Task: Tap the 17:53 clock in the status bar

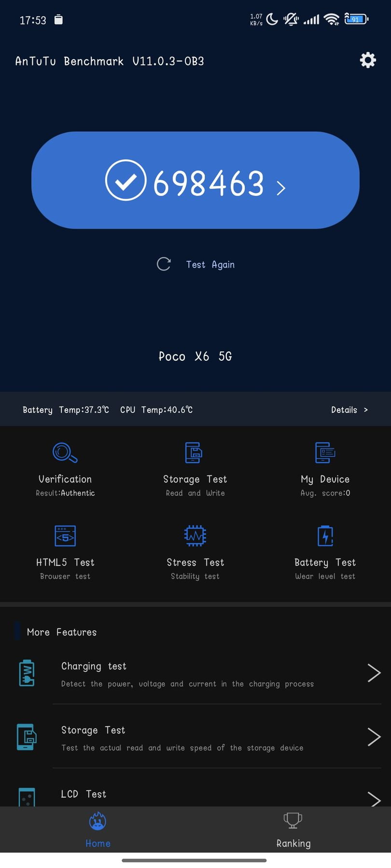Action: click(33, 20)
